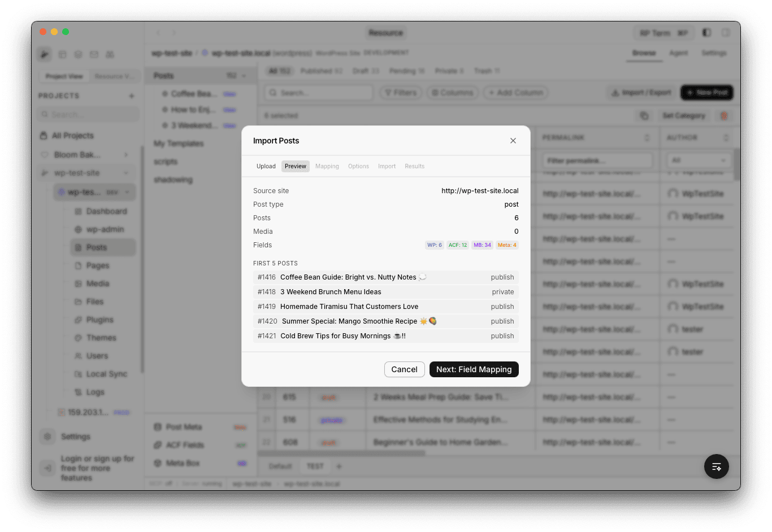Toggle the WP: 6 fields badge

click(434, 245)
